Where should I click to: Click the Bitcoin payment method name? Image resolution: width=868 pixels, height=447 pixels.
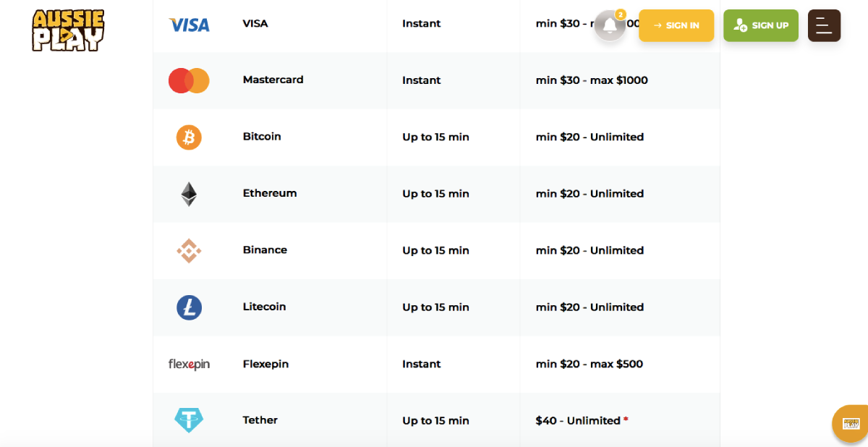click(x=262, y=137)
